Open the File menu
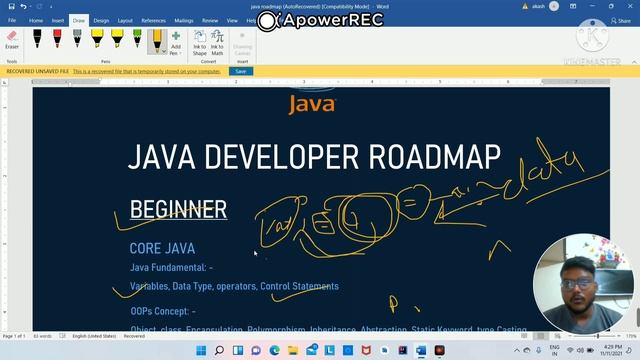The width and height of the screenshot is (640, 360). 12,20
